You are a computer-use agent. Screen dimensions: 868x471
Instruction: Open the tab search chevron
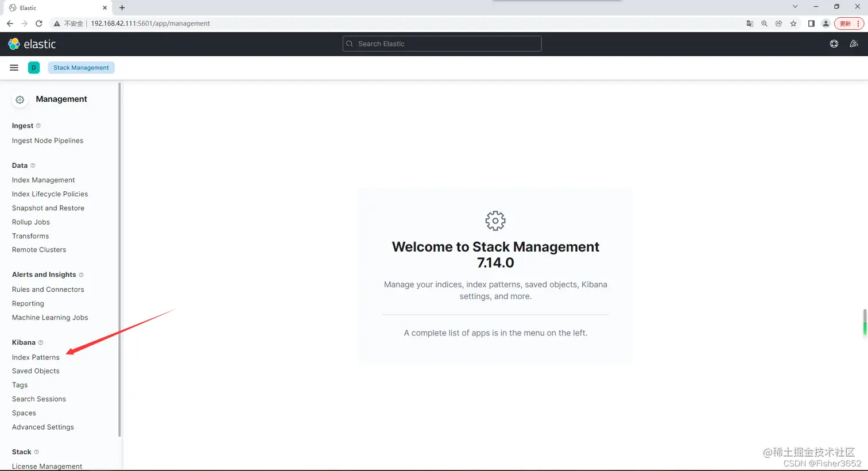(795, 6)
